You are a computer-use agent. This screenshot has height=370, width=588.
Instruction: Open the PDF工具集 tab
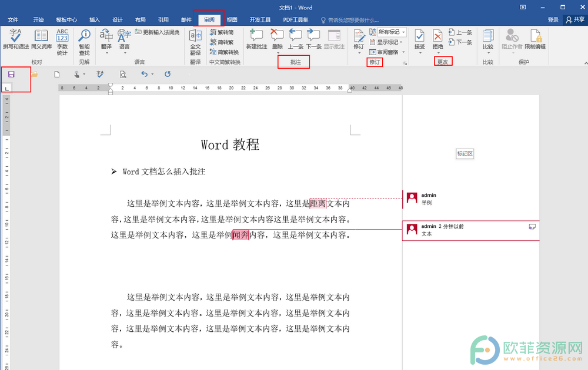click(296, 20)
